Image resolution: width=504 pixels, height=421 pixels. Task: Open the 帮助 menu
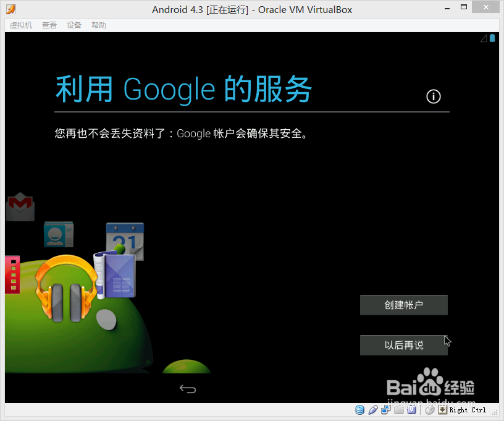click(99, 25)
